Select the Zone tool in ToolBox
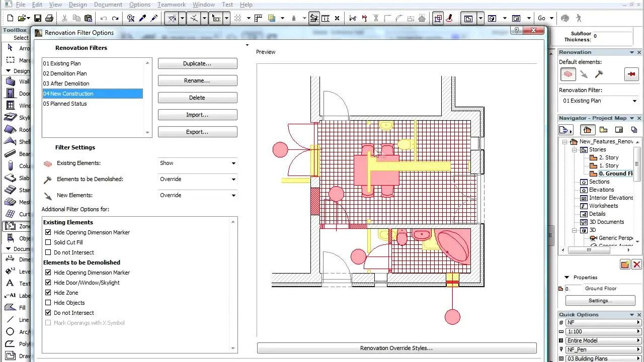This screenshot has width=644, height=362. (17, 226)
